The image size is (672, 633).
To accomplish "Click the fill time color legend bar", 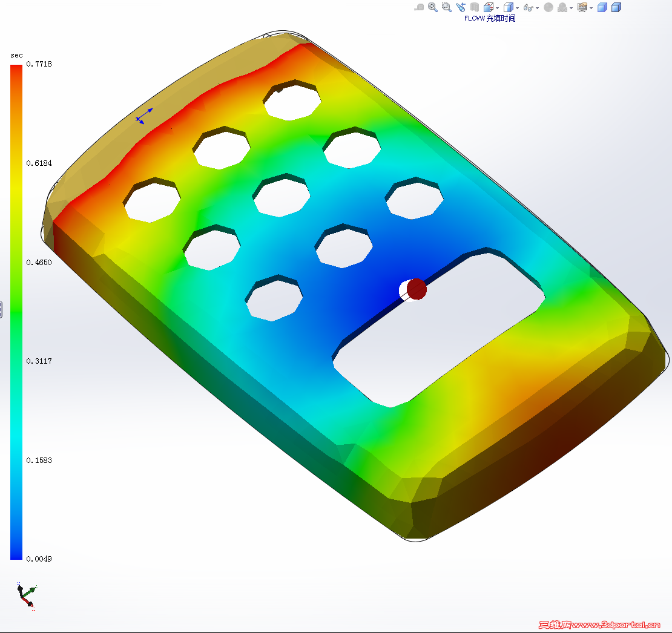I will click(16, 312).
